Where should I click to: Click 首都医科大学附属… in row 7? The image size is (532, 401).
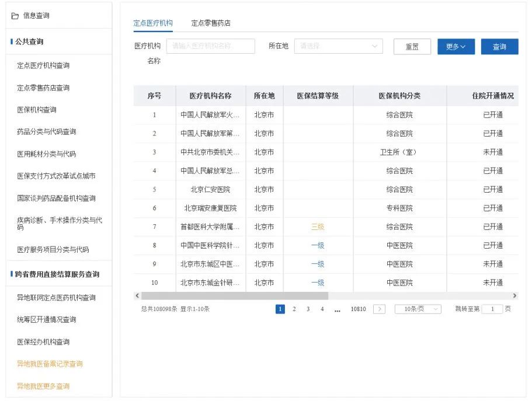(x=210, y=227)
